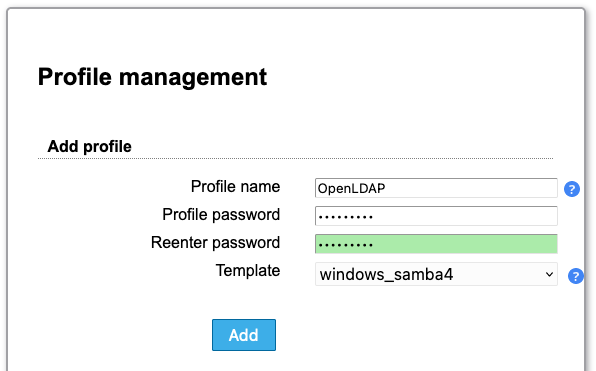Click the Template label
The height and width of the screenshot is (371, 596).
[x=248, y=271]
